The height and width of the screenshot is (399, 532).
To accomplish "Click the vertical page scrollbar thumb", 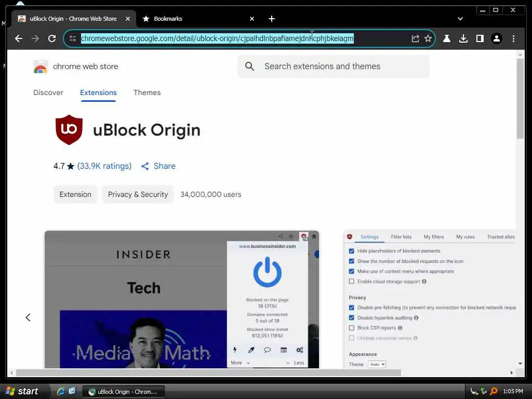I will pyautogui.click(x=520, y=99).
